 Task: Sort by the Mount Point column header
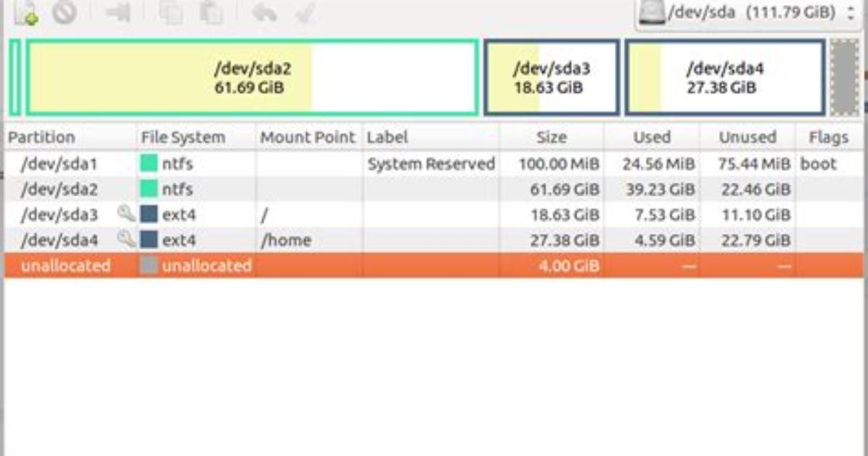(309, 137)
